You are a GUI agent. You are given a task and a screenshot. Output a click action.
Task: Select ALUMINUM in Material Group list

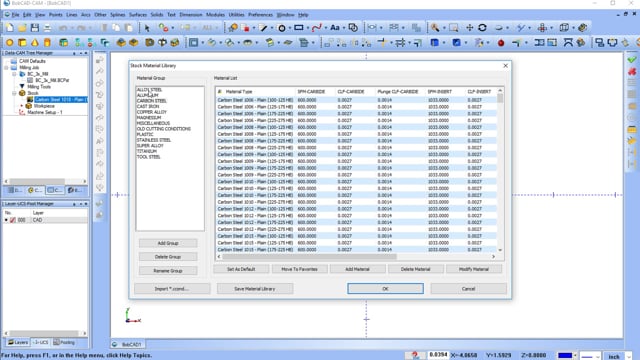pyautogui.click(x=147, y=96)
